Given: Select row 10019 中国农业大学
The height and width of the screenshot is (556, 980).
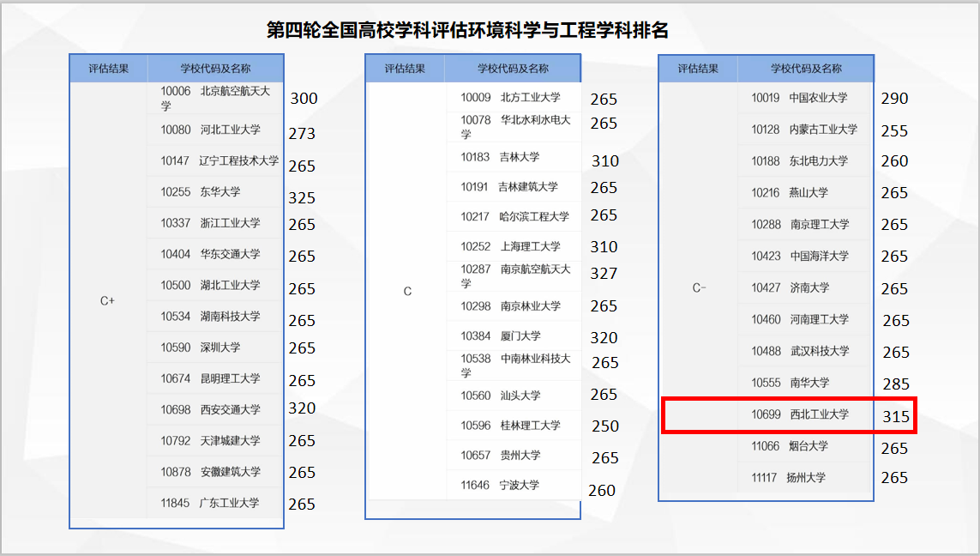Looking at the screenshot, I should click(x=805, y=98).
